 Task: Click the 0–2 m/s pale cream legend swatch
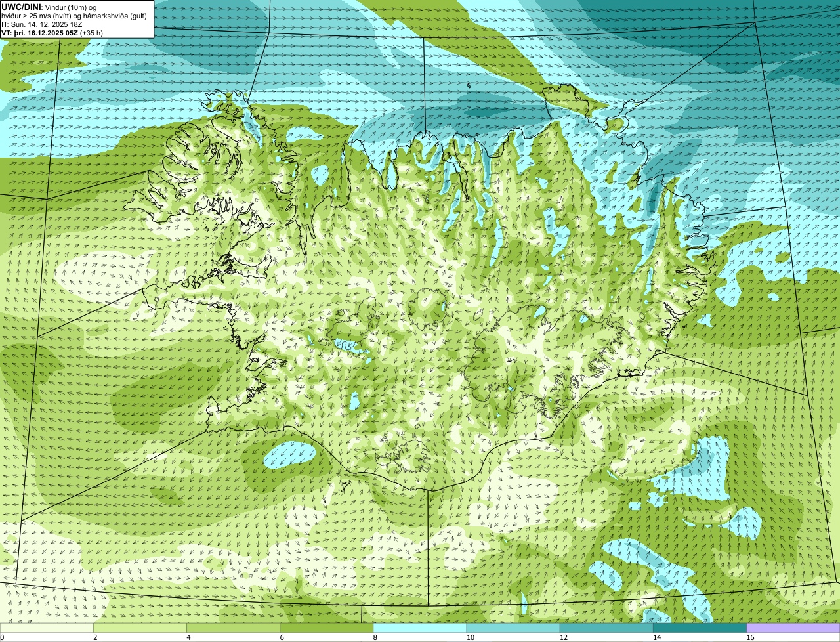pos(47,628)
